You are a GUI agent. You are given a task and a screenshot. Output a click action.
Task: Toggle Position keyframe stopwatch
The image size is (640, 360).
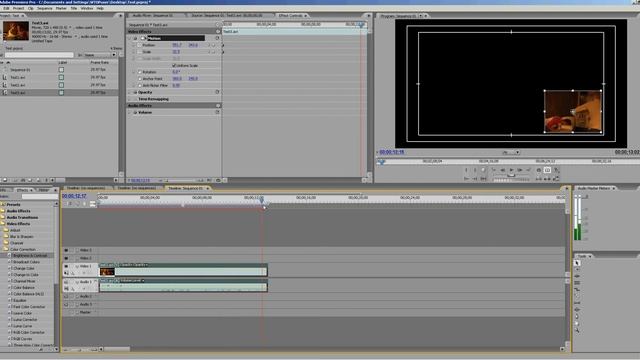pyautogui.click(x=140, y=45)
